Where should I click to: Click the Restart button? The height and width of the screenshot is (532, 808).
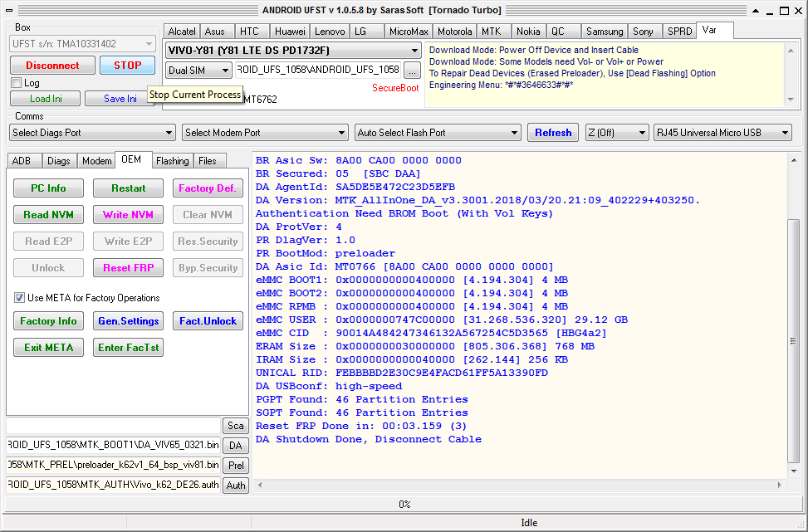click(129, 188)
